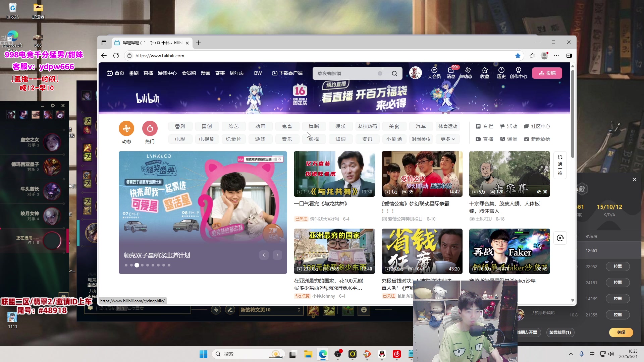Open the 专栏 link
Viewport: 644px width, 362px height.
(485, 126)
